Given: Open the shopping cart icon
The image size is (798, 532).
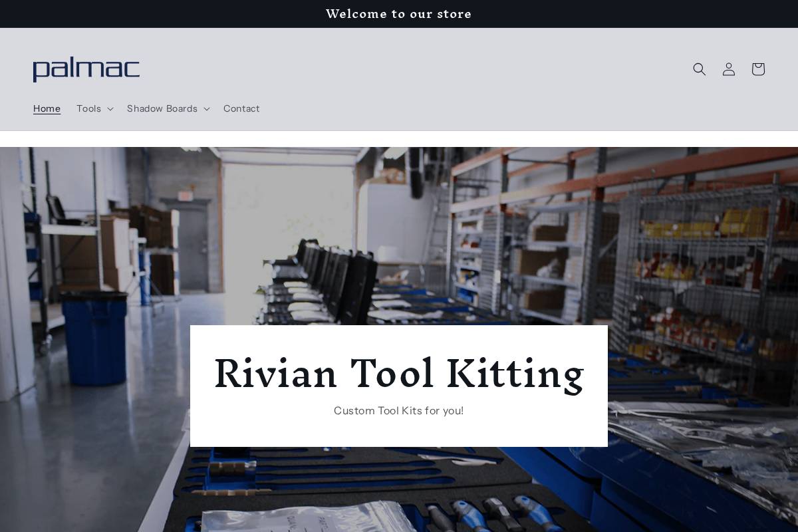Looking at the screenshot, I should pyautogui.click(x=757, y=69).
